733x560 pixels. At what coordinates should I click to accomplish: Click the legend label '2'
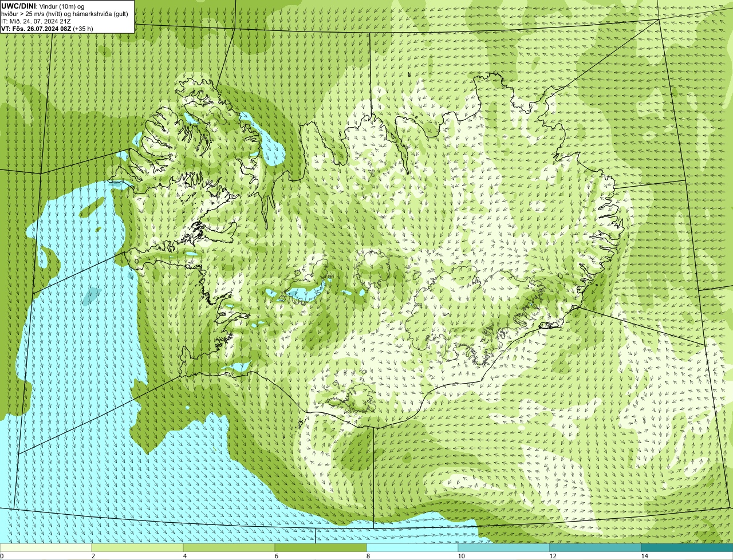tap(93, 556)
